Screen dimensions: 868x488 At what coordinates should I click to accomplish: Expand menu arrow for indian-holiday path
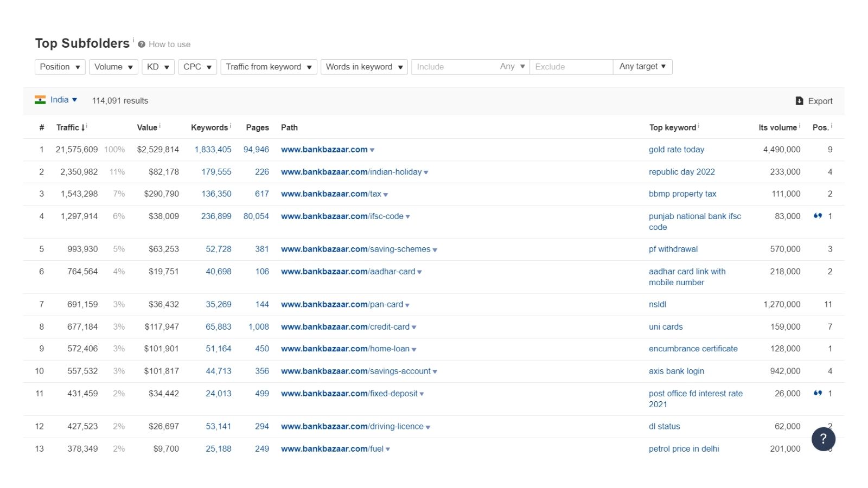(x=426, y=172)
